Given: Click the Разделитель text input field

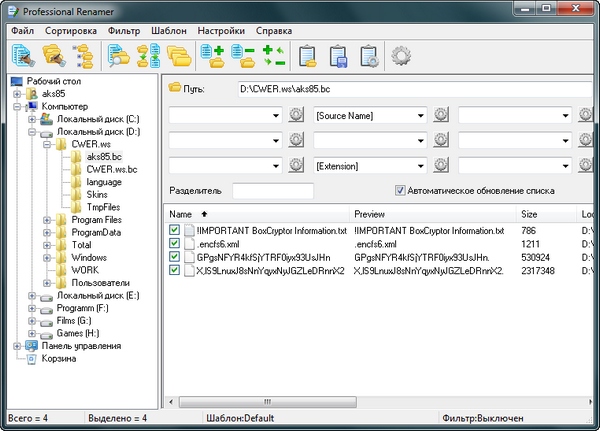Looking at the screenshot, I should (273, 190).
